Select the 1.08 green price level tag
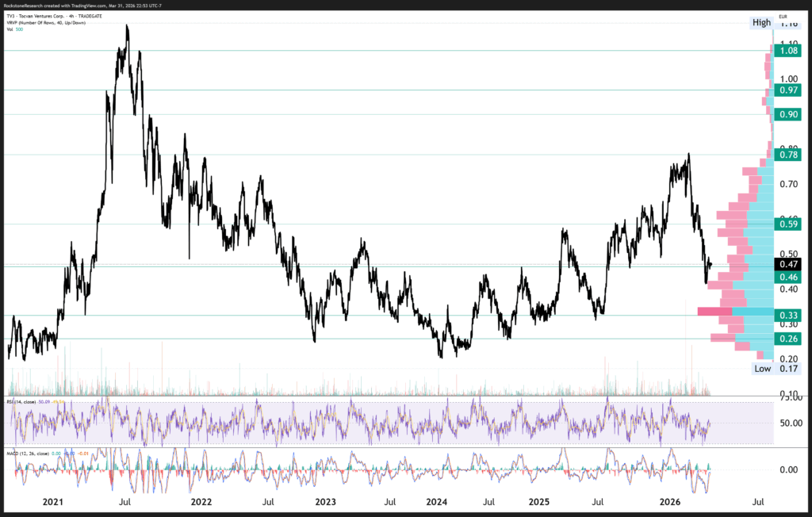Screen dimensions: 812x517 [x=788, y=51]
